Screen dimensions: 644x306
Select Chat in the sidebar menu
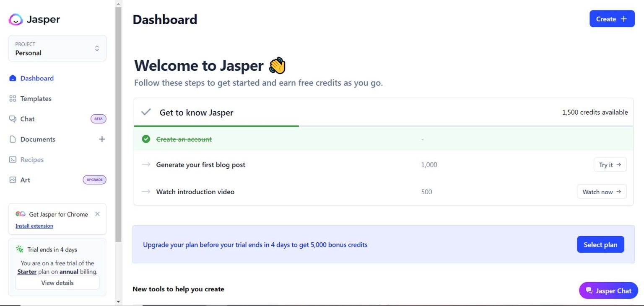27,119
